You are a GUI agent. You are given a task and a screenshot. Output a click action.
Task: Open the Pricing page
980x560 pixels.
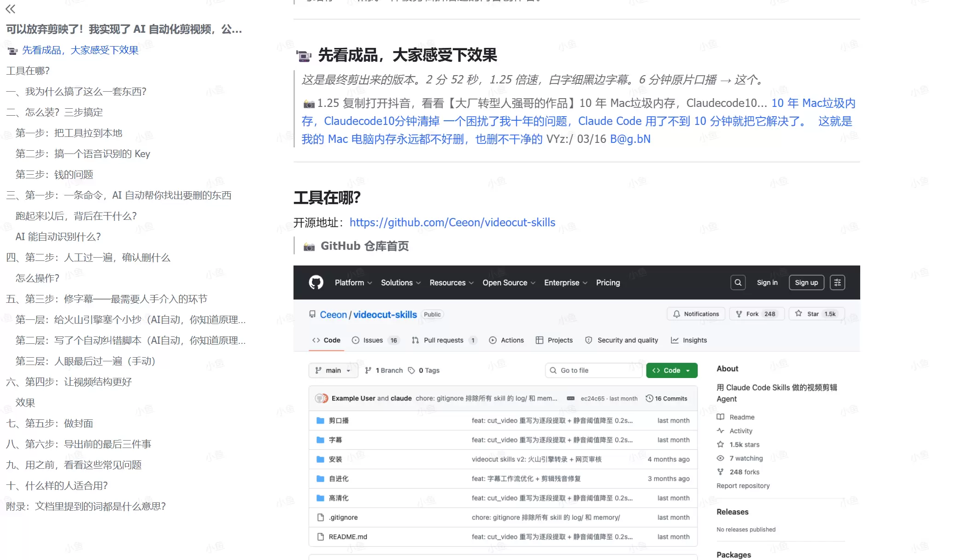608,283
